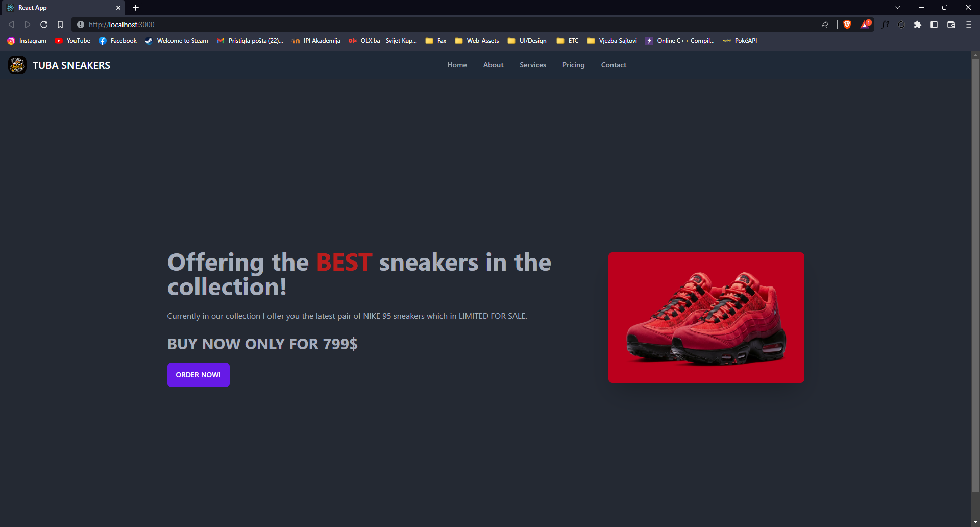This screenshot has height=527, width=980.
Task: Open the Brave Wallet icon
Action: pos(951,25)
